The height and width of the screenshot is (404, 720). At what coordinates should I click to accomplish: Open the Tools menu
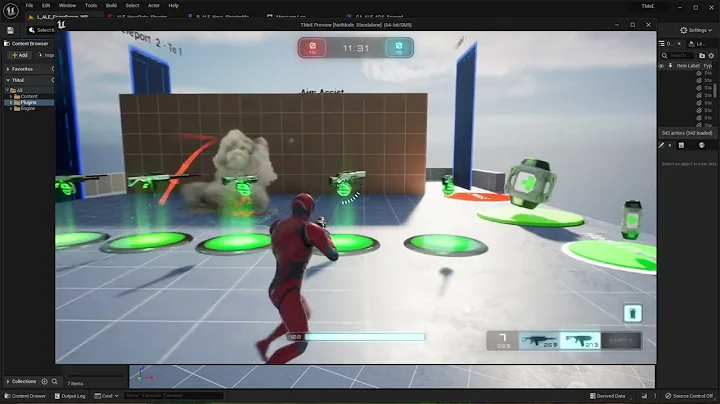point(91,6)
